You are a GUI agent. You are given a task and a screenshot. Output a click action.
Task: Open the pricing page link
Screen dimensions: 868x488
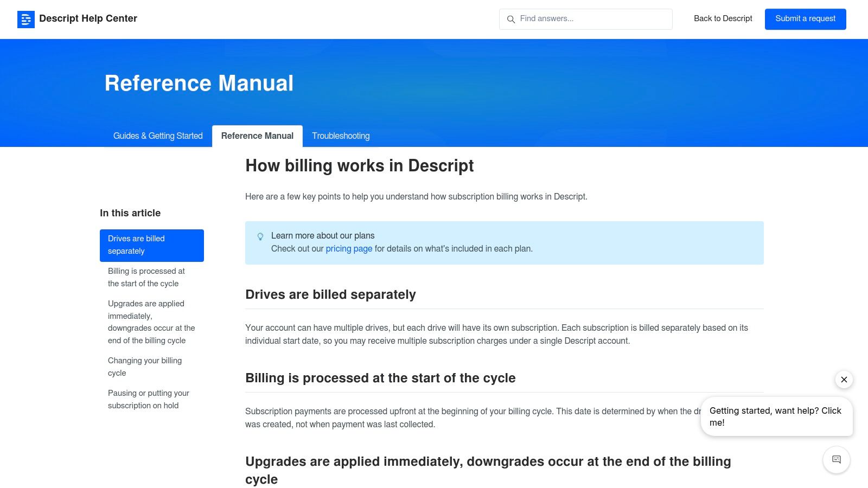(x=349, y=249)
